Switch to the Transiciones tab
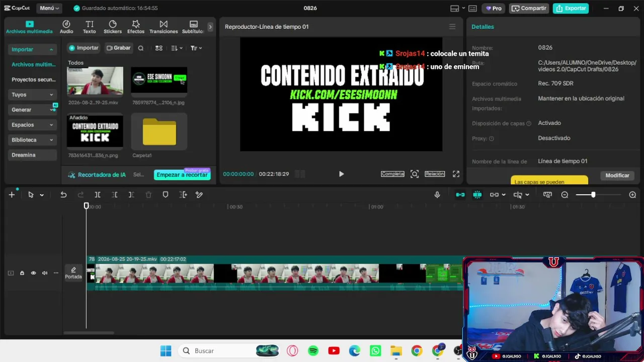Viewport: 644px width, 362px height. (164, 27)
